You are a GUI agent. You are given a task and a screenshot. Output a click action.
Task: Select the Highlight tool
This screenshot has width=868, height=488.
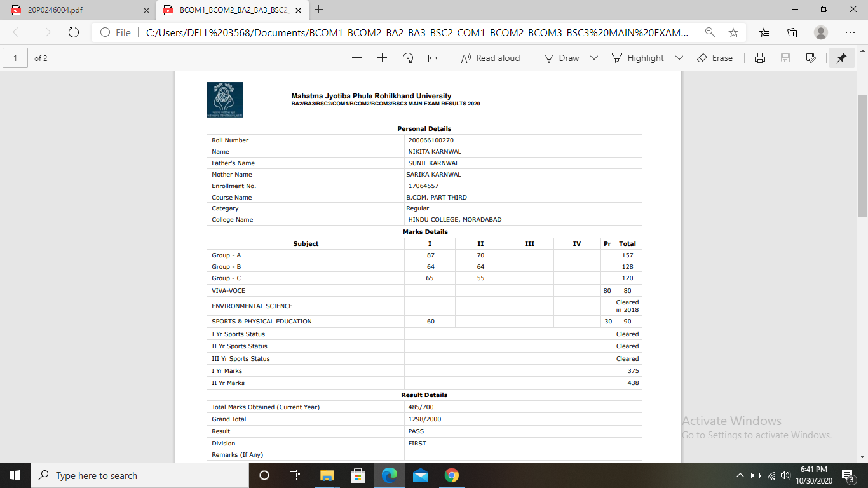coord(638,58)
